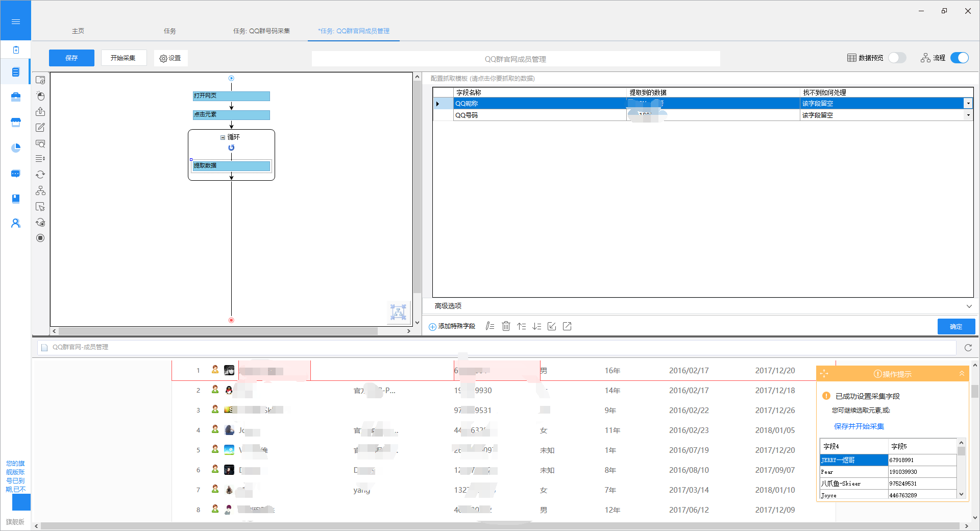Viewport: 980px width, 531px height.
Task: Switch to the 主页 tab
Action: 78,31
